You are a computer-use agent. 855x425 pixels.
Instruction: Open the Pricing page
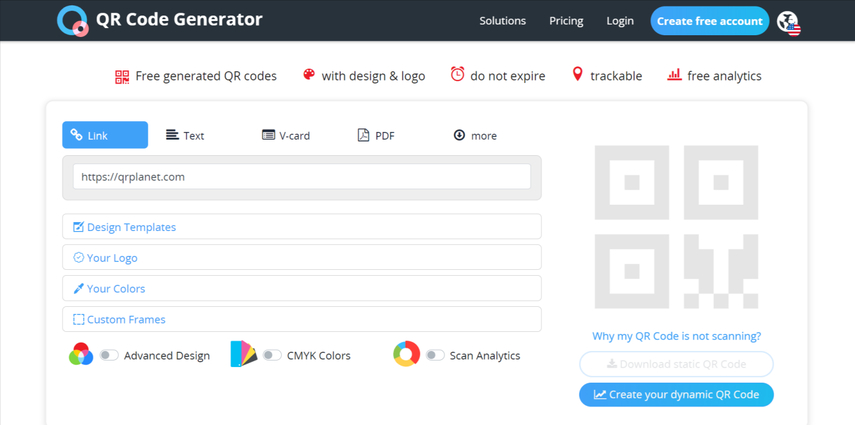566,21
